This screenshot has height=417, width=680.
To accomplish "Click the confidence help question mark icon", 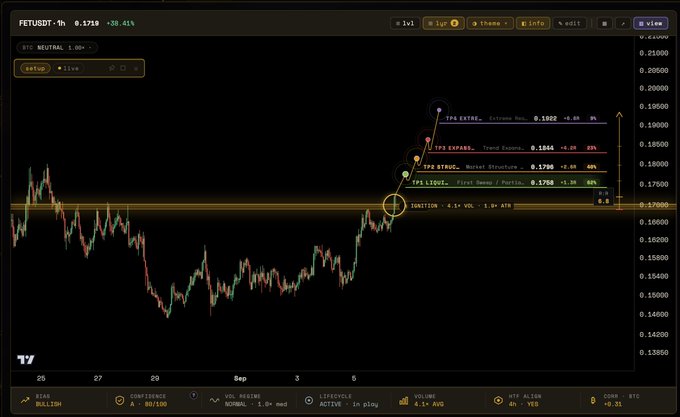I will pos(193,395).
